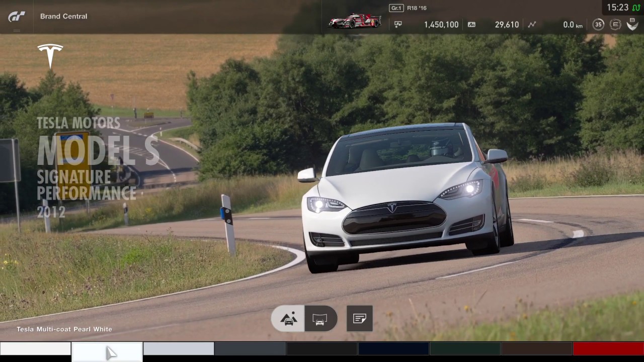Screen dimensions: 644x362
Task: Click the 1,450,100 credits value
Action: (441, 24)
